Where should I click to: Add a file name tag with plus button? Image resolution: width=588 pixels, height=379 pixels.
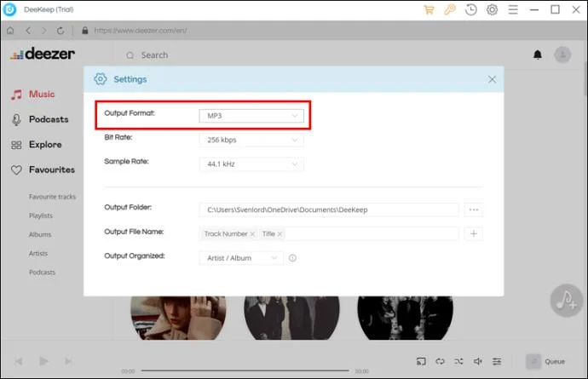[x=474, y=233]
